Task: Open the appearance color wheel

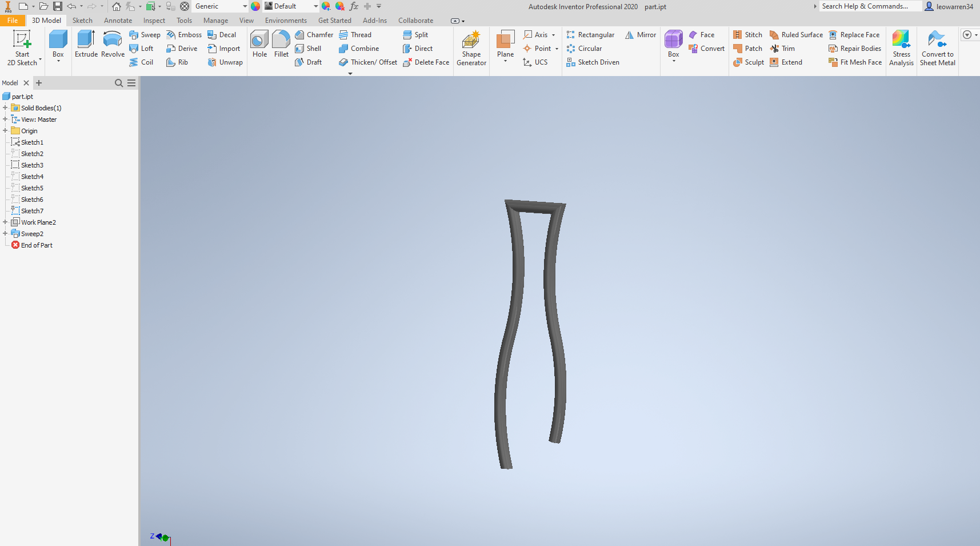Action: (x=255, y=6)
